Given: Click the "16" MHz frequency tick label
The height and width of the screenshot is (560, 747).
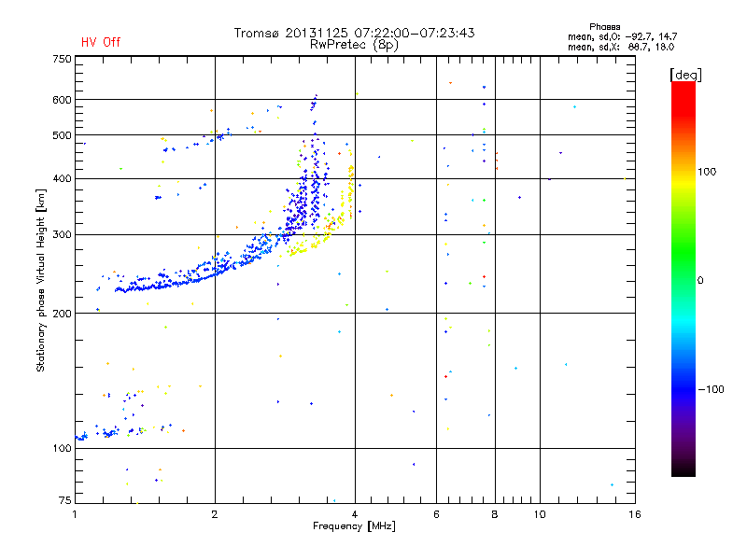Looking at the screenshot, I should click(635, 514).
